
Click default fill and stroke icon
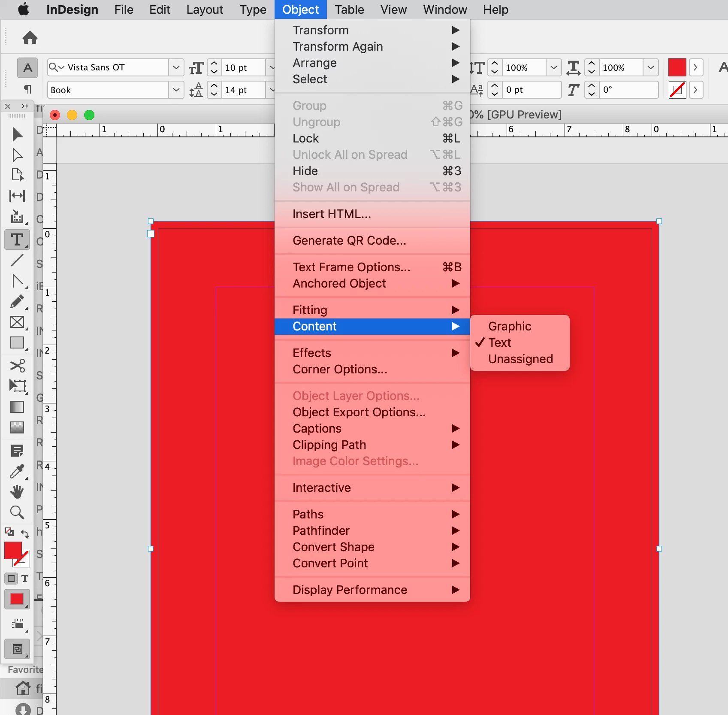coord(9,532)
